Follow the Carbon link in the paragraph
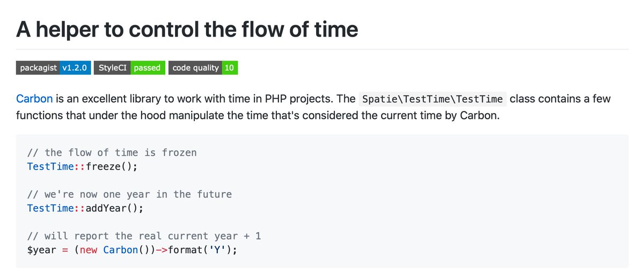Image resolution: width=644 pixels, height=280 pixels. [34, 99]
